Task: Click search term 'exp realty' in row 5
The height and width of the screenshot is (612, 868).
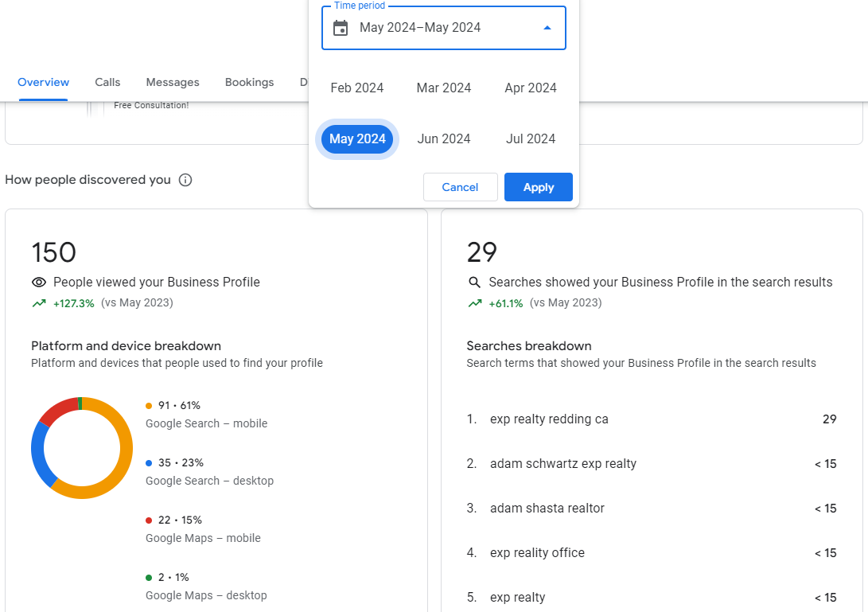Action: (518, 598)
